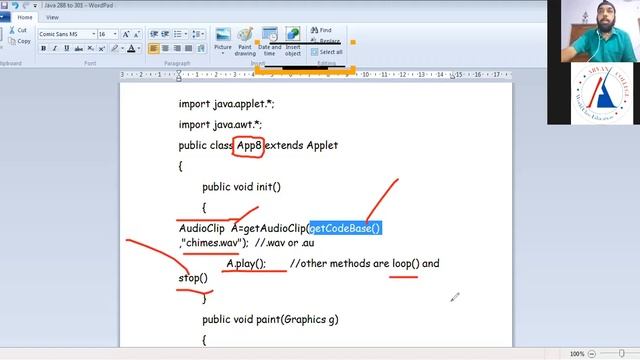
Task: Expand the text highlight color dropdown arrow
Action: (122, 49)
